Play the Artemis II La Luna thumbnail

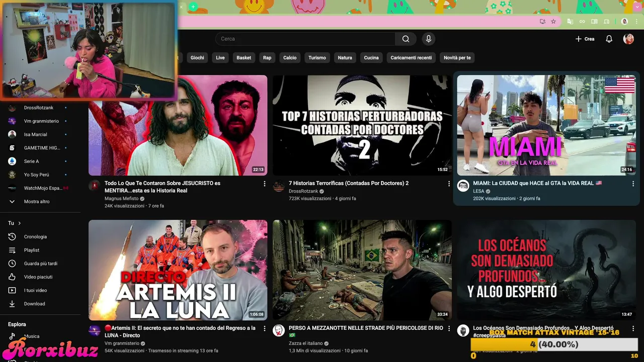(178, 270)
